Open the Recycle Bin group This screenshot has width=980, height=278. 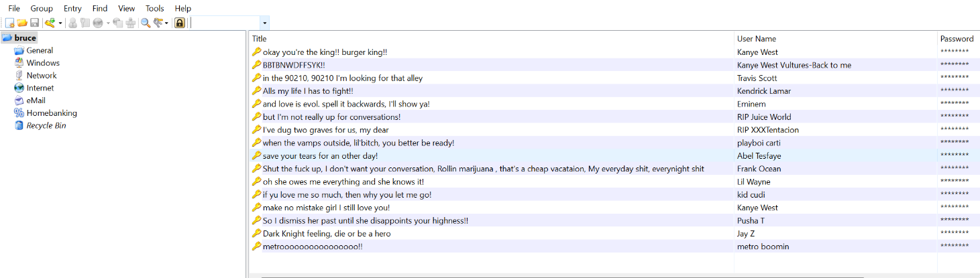46,125
